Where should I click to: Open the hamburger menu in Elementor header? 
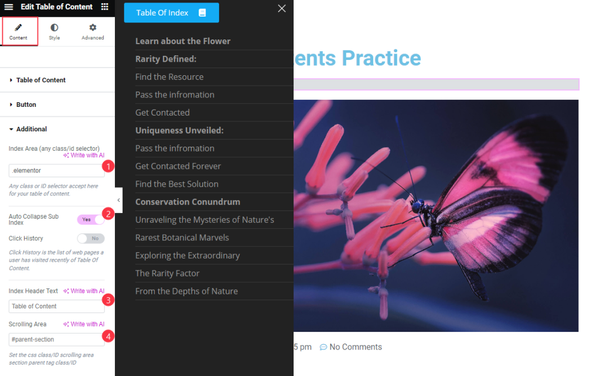8,7
